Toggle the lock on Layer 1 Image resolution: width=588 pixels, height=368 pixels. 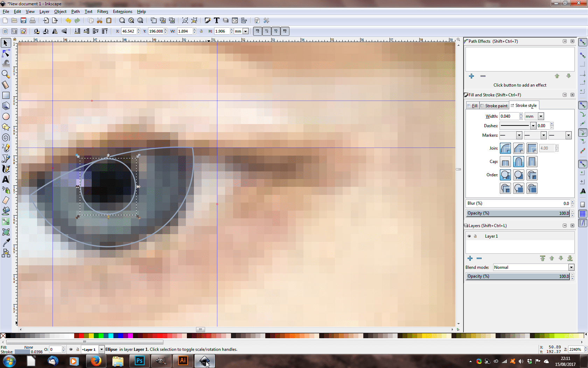pyautogui.click(x=475, y=236)
